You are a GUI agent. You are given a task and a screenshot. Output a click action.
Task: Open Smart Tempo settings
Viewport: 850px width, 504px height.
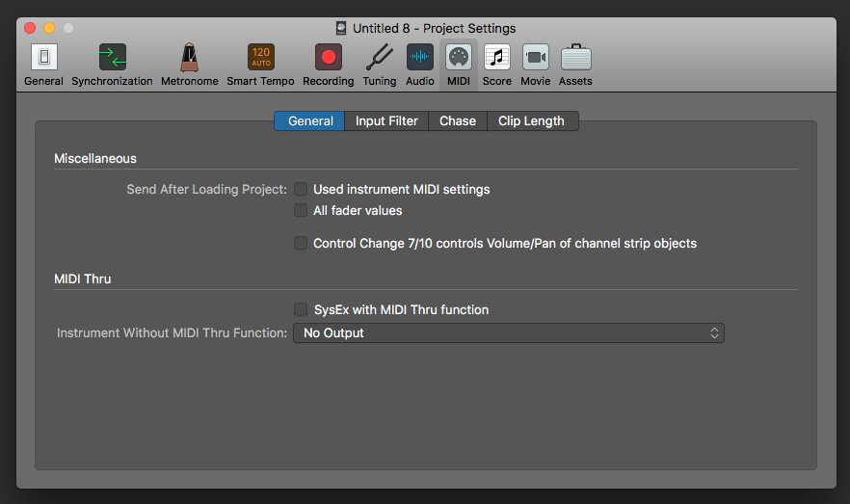260,59
